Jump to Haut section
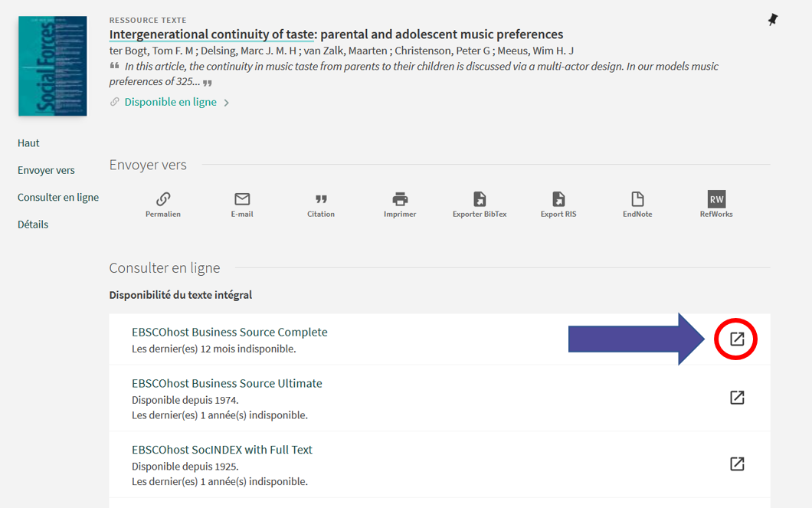Screen dimensions: 812x508 (28, 143)
